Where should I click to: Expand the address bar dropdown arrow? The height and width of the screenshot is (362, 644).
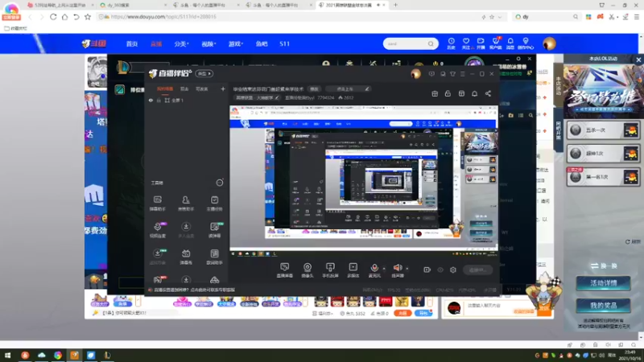pyautogui.click(x=500, y=17)
